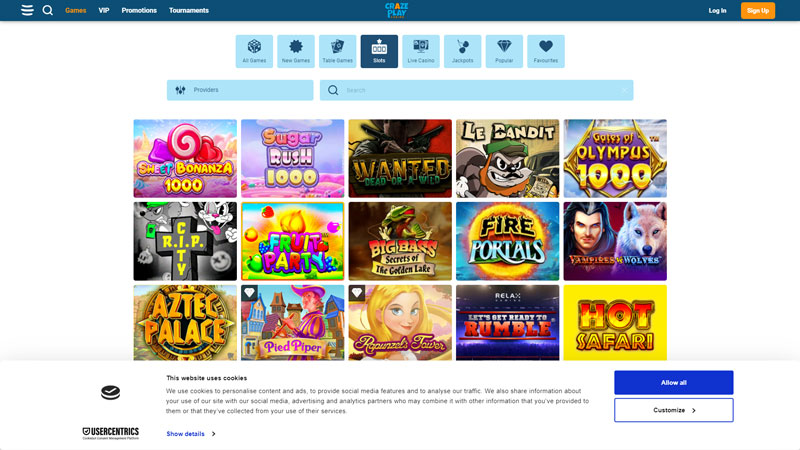Clear the game search field
The height and width of the screenshot is (450, 800).
[x=624, y=90]
